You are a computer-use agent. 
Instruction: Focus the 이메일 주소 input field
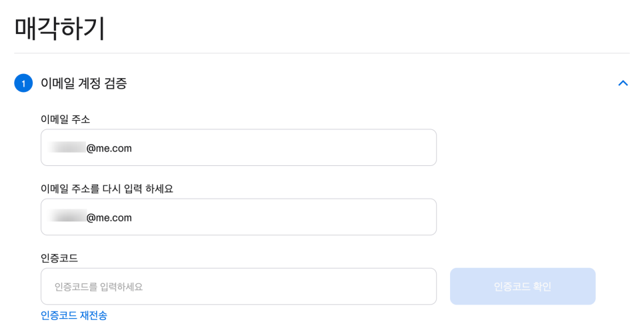click(x=238, y=148)
